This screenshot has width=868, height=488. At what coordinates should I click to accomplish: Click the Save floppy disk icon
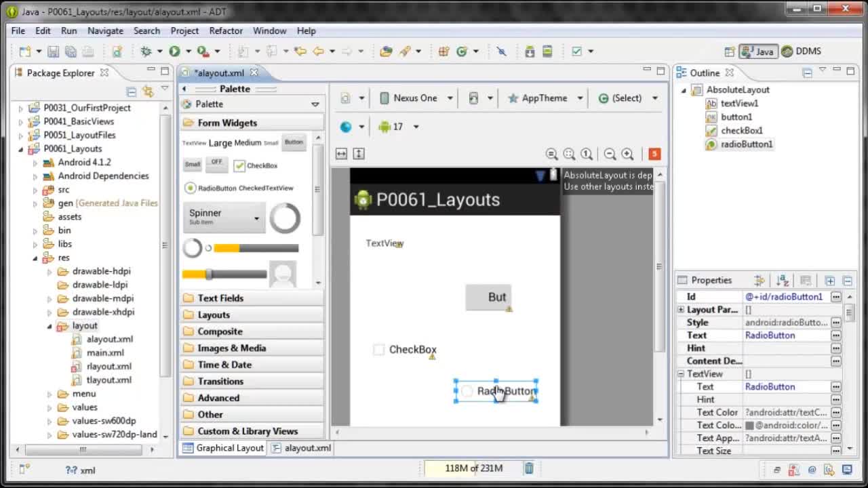pyautogui.click(x=53, y=52)
